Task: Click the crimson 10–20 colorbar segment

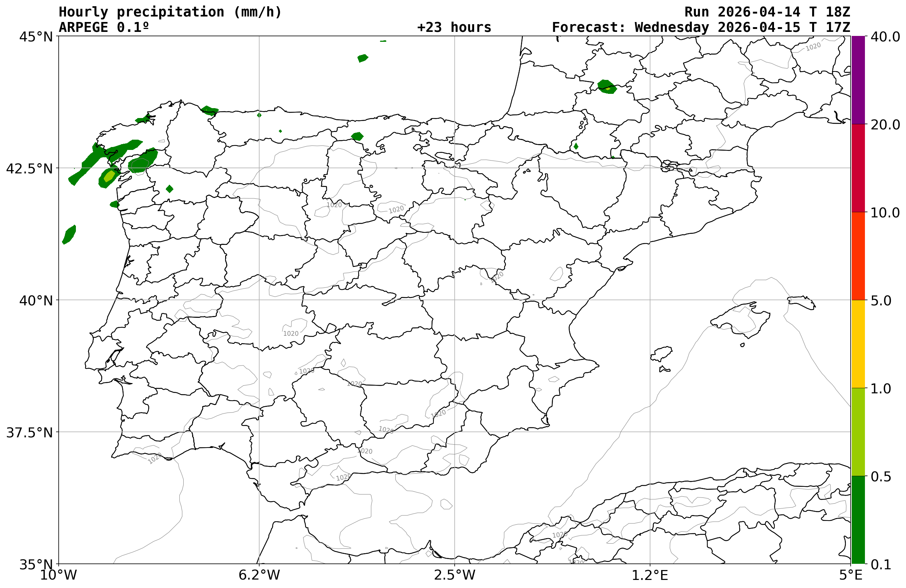Action: 858,168
